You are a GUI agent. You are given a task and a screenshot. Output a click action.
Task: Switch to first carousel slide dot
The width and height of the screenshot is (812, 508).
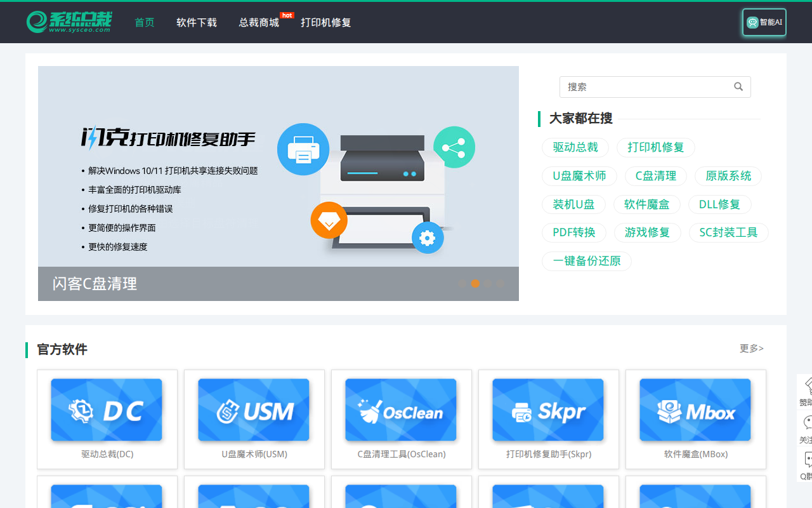point(462,284)
